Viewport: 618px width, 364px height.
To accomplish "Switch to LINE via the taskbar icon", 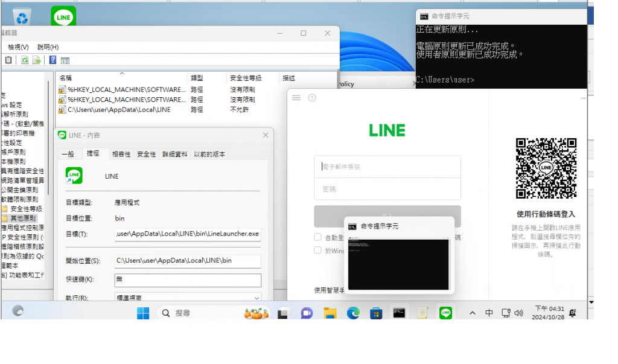I will (446, 313).
